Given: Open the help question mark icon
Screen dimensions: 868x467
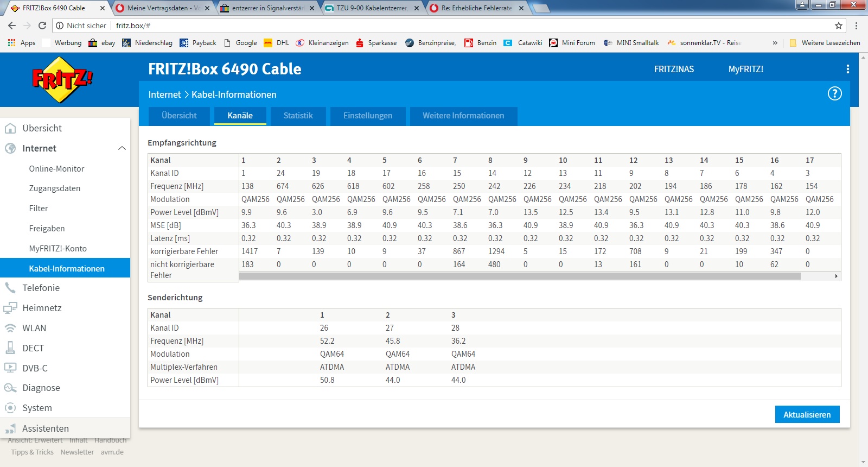Looking at the screenshot, I should point(834,94).
